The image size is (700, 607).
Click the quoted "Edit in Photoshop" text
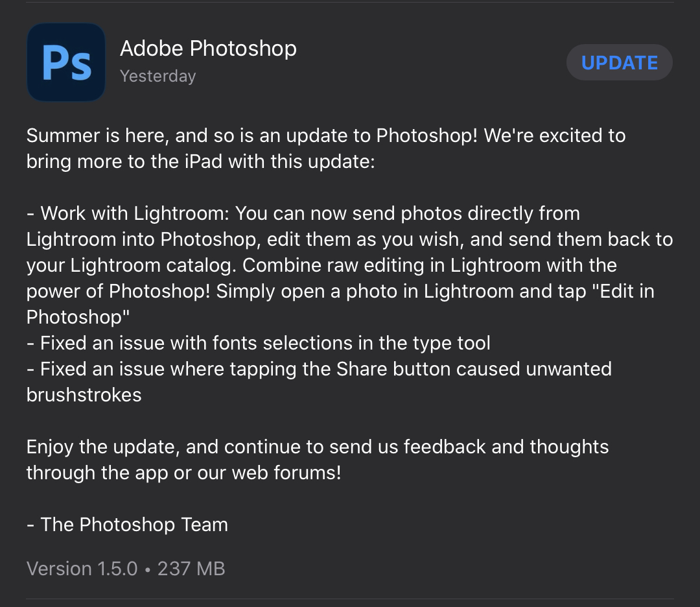click(x=340, y=303)
